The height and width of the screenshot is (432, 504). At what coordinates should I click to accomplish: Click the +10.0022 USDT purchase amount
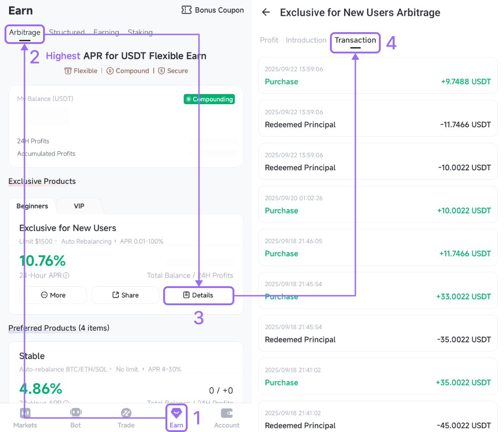pyautogui.click(x=464, y=211)
